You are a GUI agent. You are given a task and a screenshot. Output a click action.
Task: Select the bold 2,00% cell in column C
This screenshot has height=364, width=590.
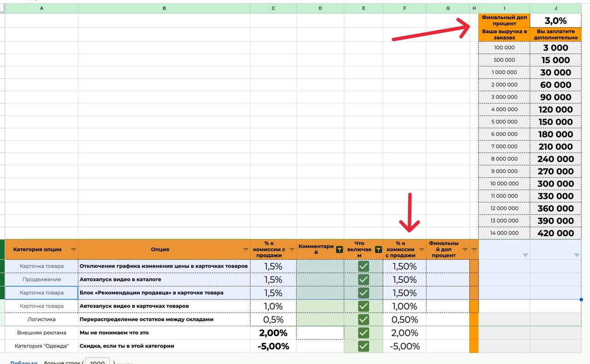point(273,333)
